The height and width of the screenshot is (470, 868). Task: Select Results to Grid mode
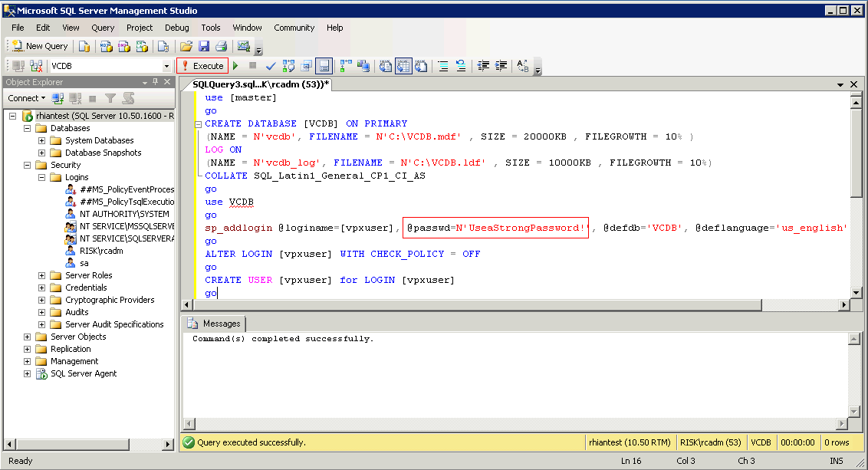403,66
